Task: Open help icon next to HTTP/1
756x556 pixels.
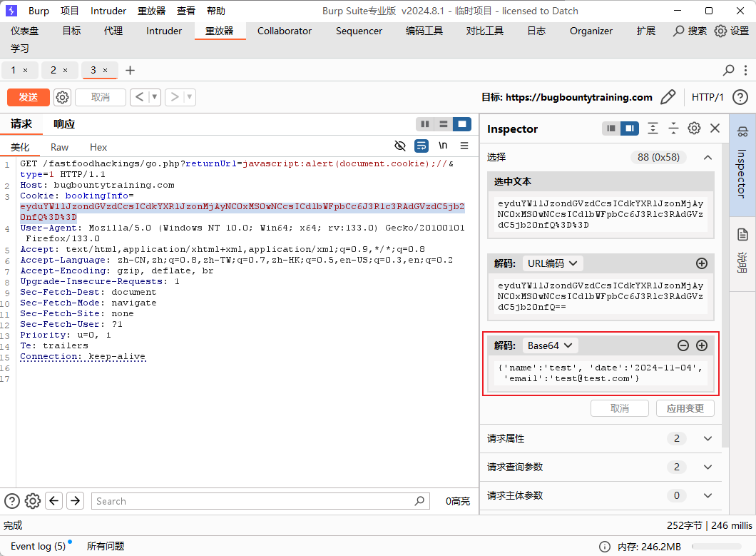Action: 740,97
